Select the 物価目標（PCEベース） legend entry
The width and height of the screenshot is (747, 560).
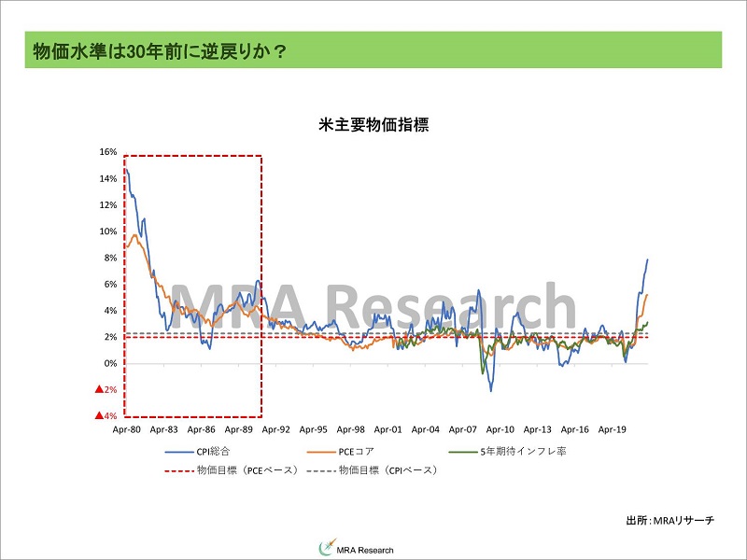[232, 470]
